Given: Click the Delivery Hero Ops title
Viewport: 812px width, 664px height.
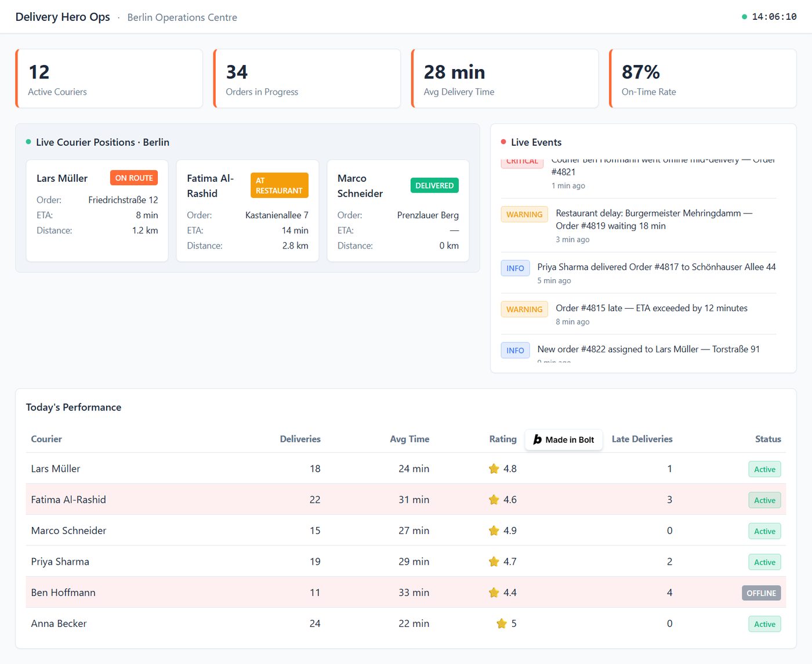Looking at the screenshot, I should click(63, 17).
